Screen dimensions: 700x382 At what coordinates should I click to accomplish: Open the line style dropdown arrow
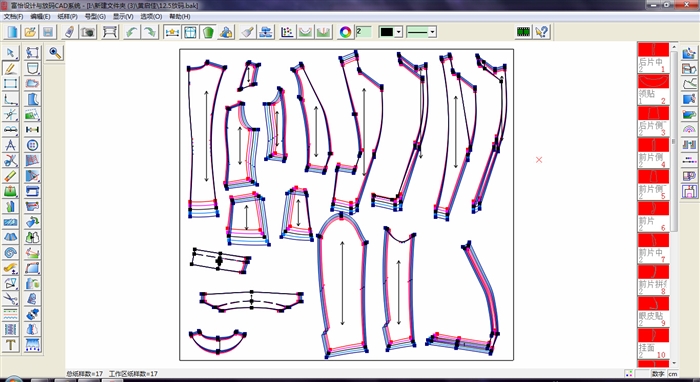[x=432, y=32]
